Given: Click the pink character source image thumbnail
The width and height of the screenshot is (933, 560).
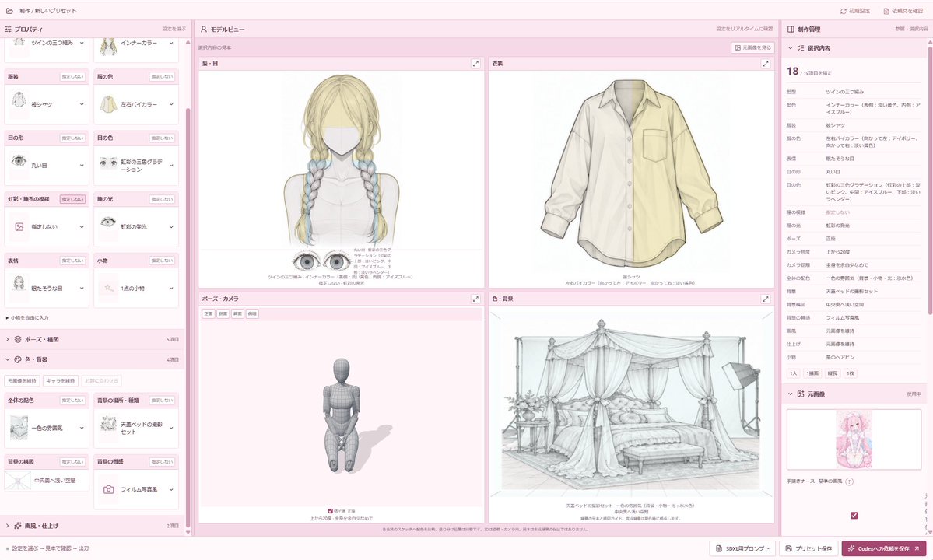Looking at the screenshot, I should click(854, 439).
